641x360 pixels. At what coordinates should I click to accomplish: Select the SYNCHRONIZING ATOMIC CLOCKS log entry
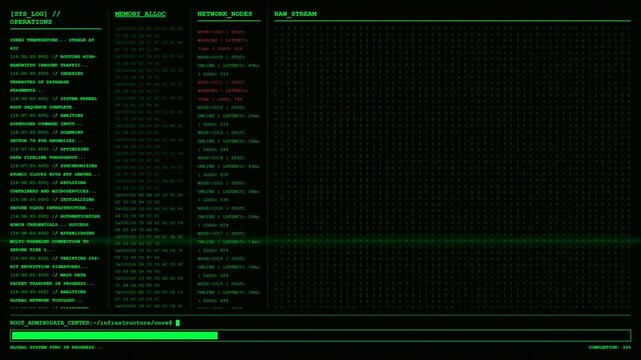54,170
